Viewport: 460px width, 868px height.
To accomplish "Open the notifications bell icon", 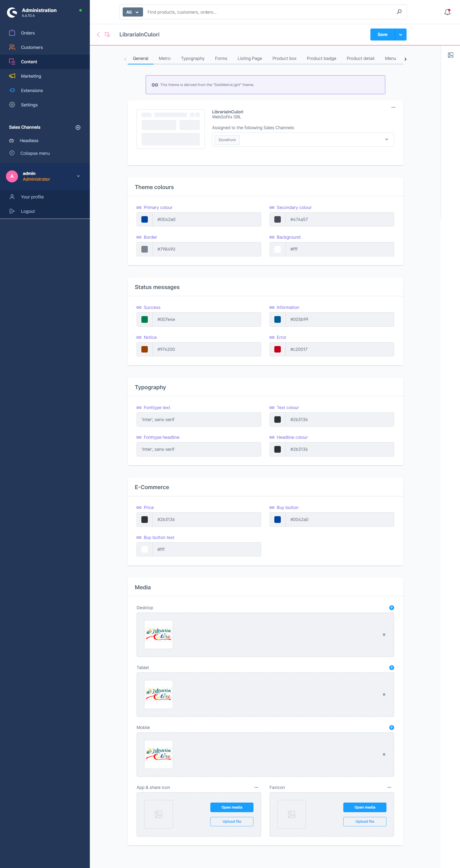I will (447, 12).
